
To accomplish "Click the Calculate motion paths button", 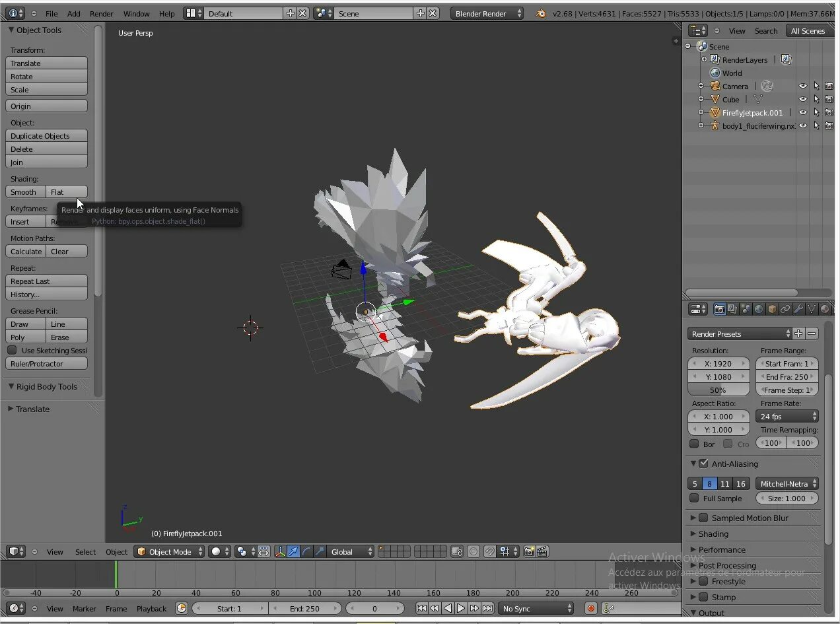I will [26, 251].
